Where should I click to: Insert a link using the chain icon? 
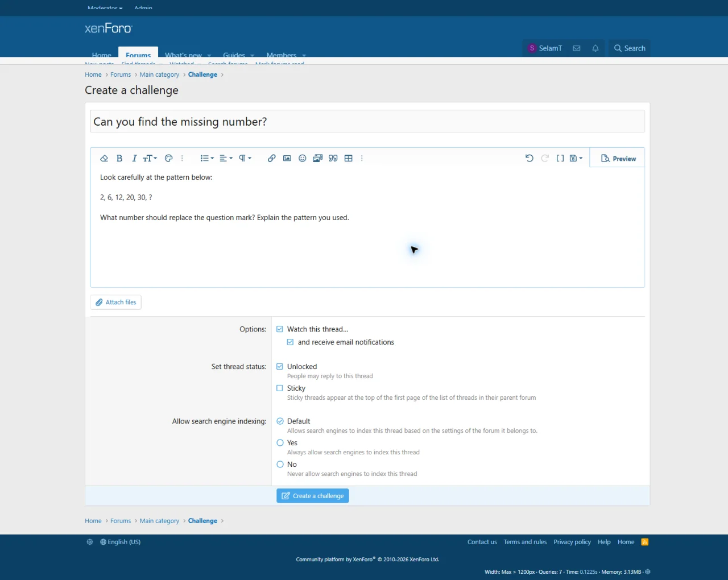272,159
